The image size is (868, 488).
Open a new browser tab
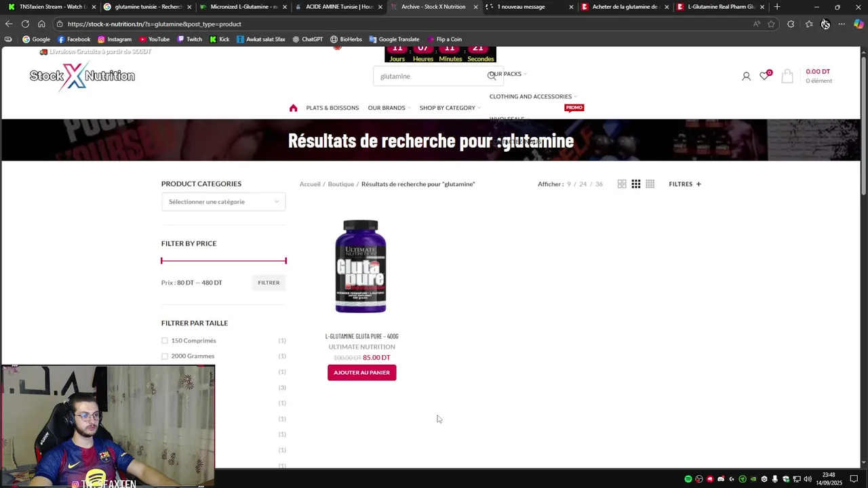pyautogui.click(x=777, y=7)
